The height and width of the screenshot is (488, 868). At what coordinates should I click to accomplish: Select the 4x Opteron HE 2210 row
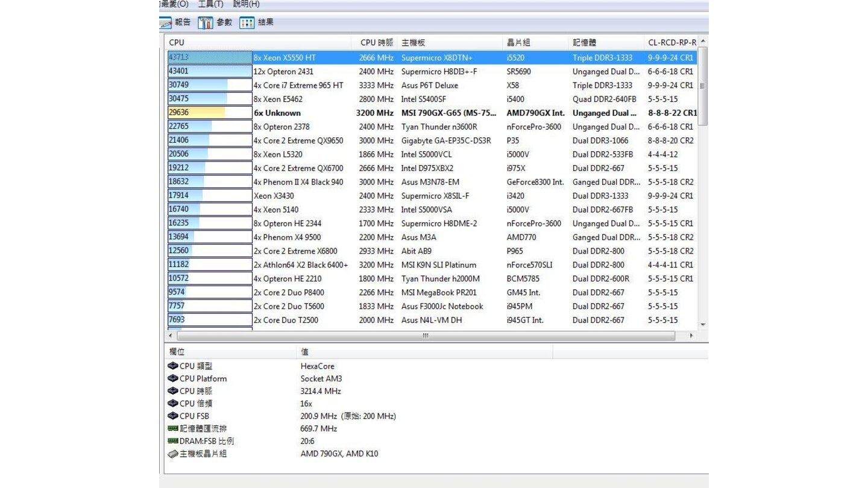[432, 279]
